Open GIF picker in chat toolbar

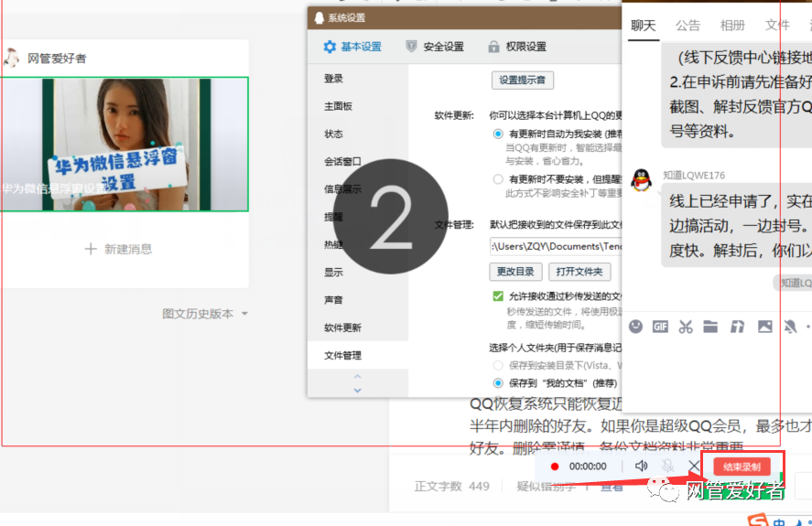click(x=660, y=327)
